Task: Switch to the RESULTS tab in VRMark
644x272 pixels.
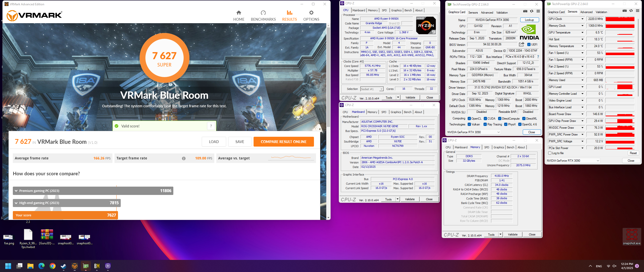Action: click(289, 16)
